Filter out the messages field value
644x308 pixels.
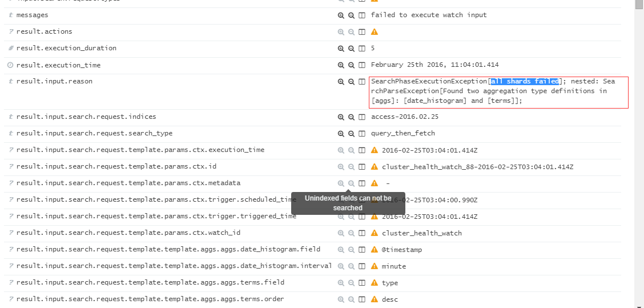(351, 15)
